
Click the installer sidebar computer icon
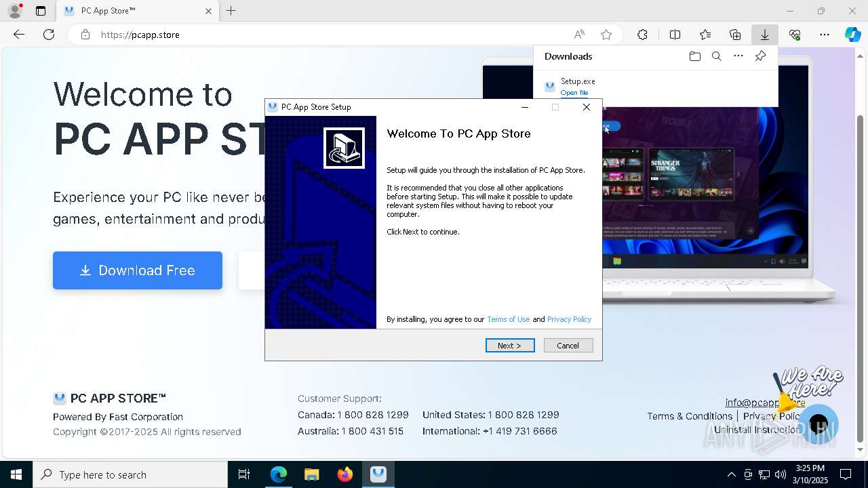pyautogui.click(x=344, y=148)
